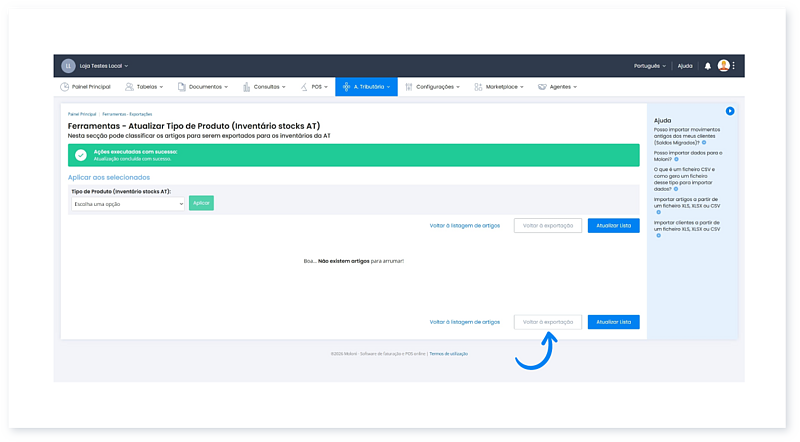Open the 'Escolha uma opção' product type select
Image resolution: width=800 pixels, height=442 pixels.
pyautogui.click(x=128, y=204)
